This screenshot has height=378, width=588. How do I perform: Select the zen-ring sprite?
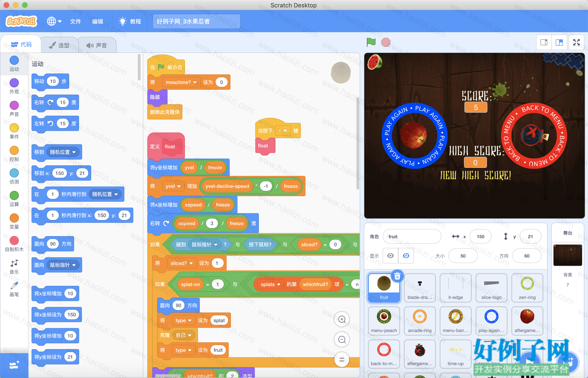(x=527, y=288)
